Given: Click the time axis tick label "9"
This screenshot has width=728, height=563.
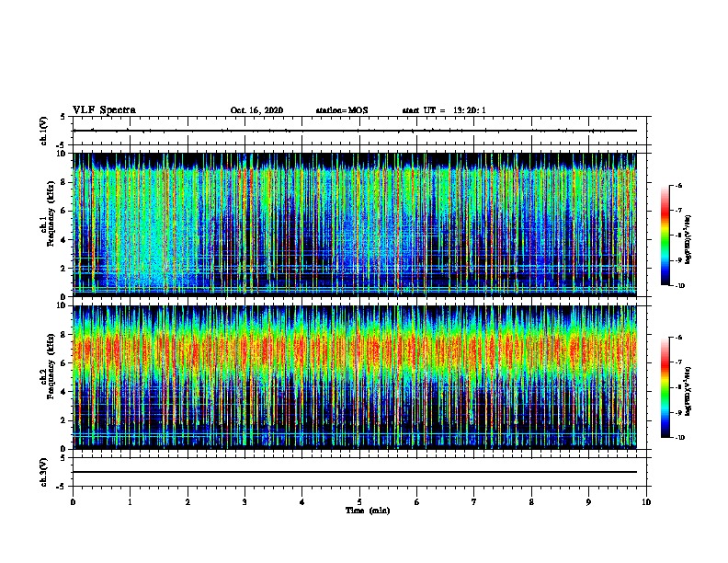Looking at the screenshot, I should click(588, 502).
